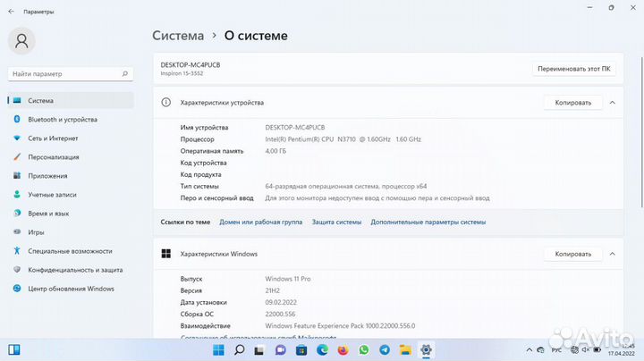Click the Найти параметр search field

[71, 74]
